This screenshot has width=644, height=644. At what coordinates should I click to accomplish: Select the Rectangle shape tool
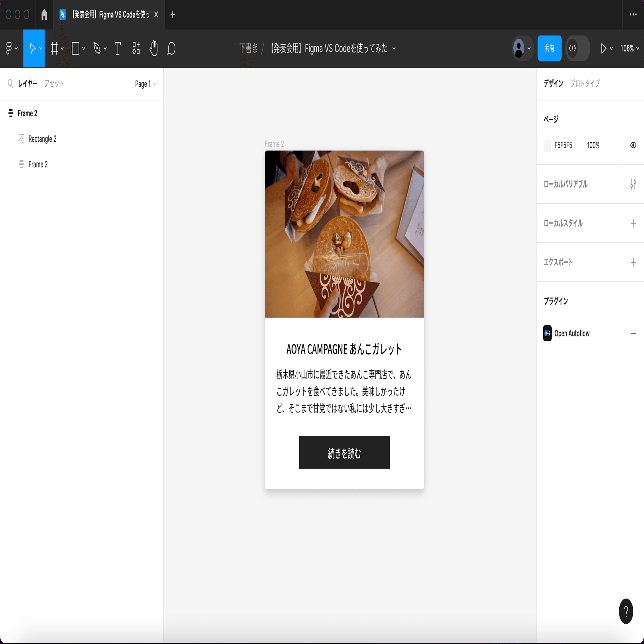(75, 48)
